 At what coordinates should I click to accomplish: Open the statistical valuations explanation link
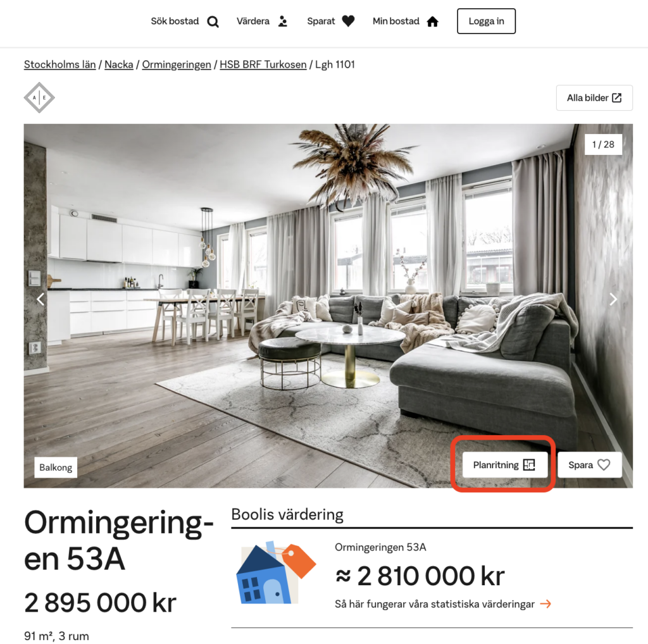point(443,604)
